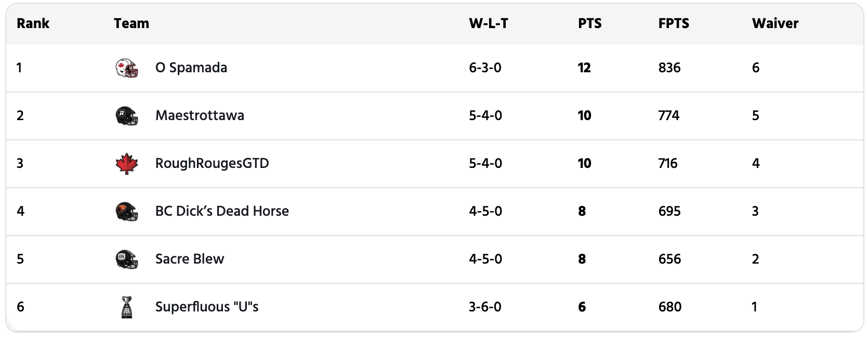Screen dimensions: 868x339
Task: Click the Maestrottawa black helmet logo
Action: click(126, 115)
